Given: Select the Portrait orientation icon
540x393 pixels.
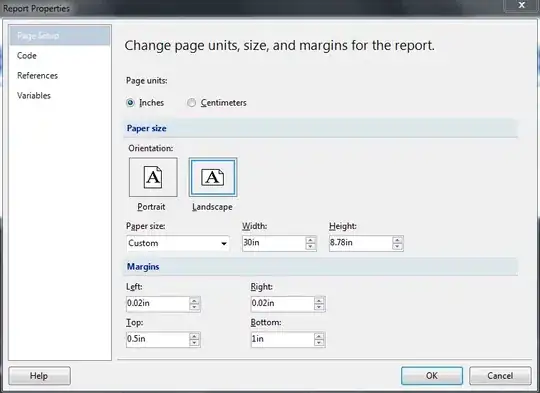Looking at the screenshot, I should click(153, 177).
